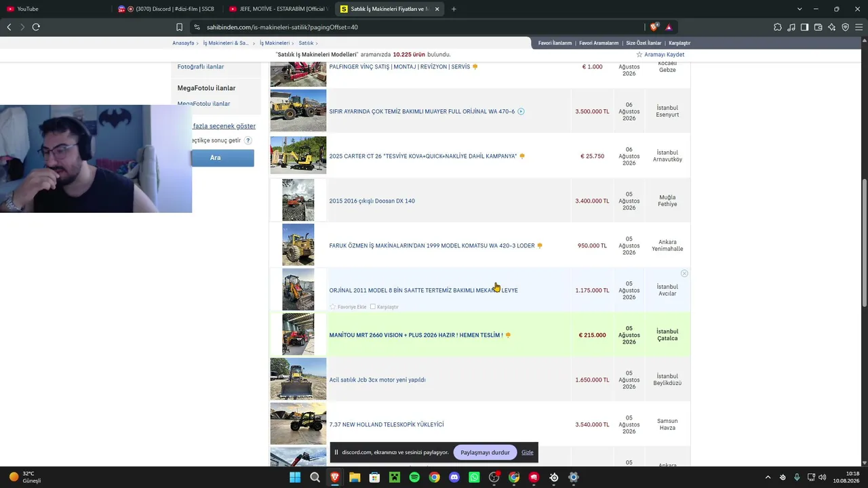Click the Jcb 3cx listing thumbnail
The width and height of the screenshot is (868, 488).
pos(298,379)
